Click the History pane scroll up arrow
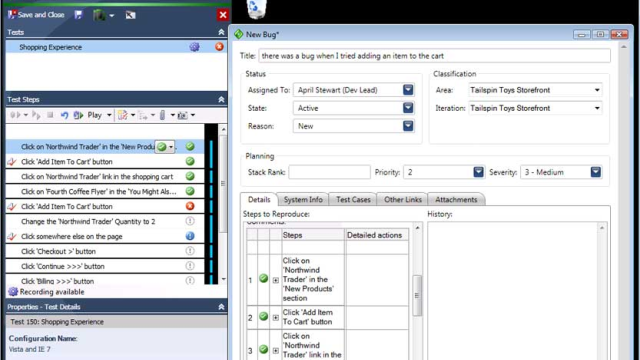 pyautogui.click(x=602, y=228)
